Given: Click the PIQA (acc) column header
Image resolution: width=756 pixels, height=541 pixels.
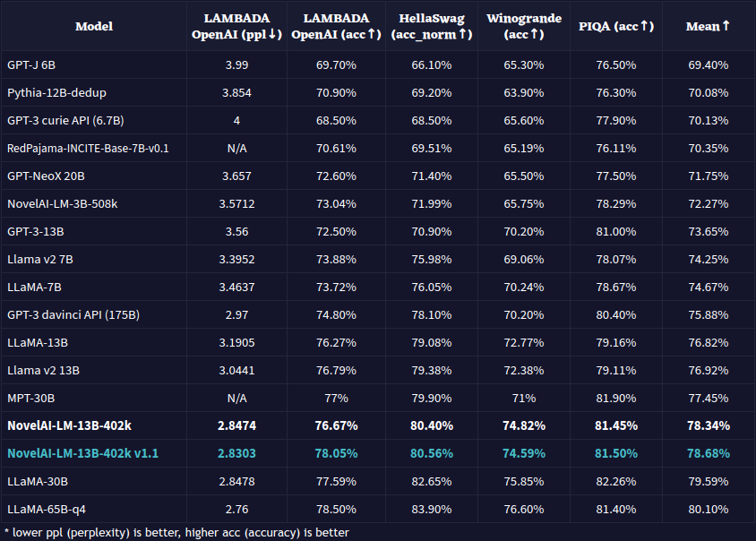Looking at the screenshot, I should point(616,26).
